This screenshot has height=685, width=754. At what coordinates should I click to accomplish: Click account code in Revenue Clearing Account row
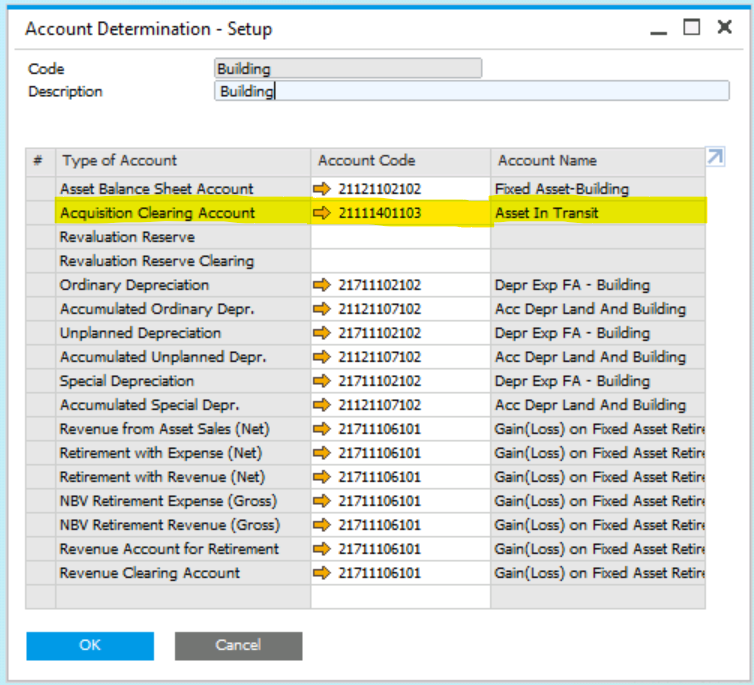point(379,573)
